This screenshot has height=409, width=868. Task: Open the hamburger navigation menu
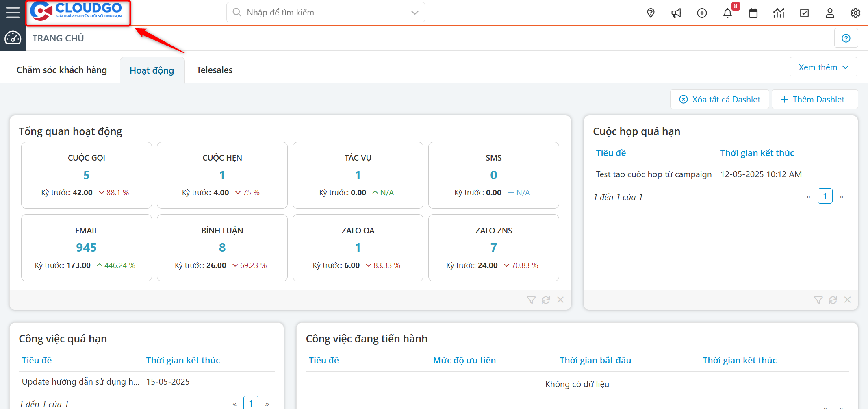(x=13, y=12)
